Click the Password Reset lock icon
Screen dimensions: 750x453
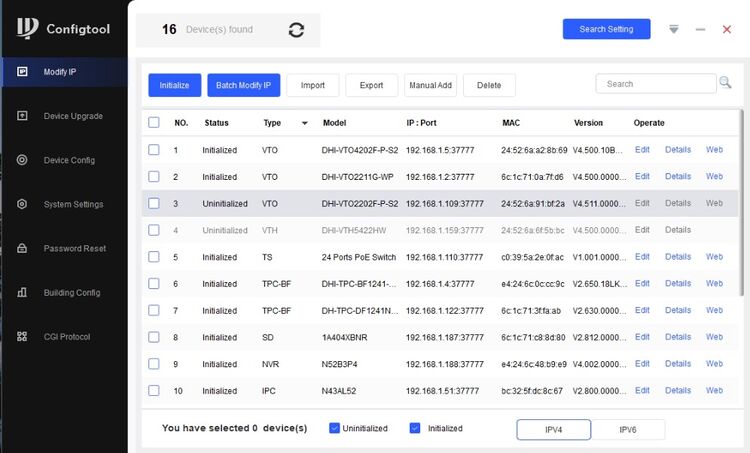click(22, 248)
